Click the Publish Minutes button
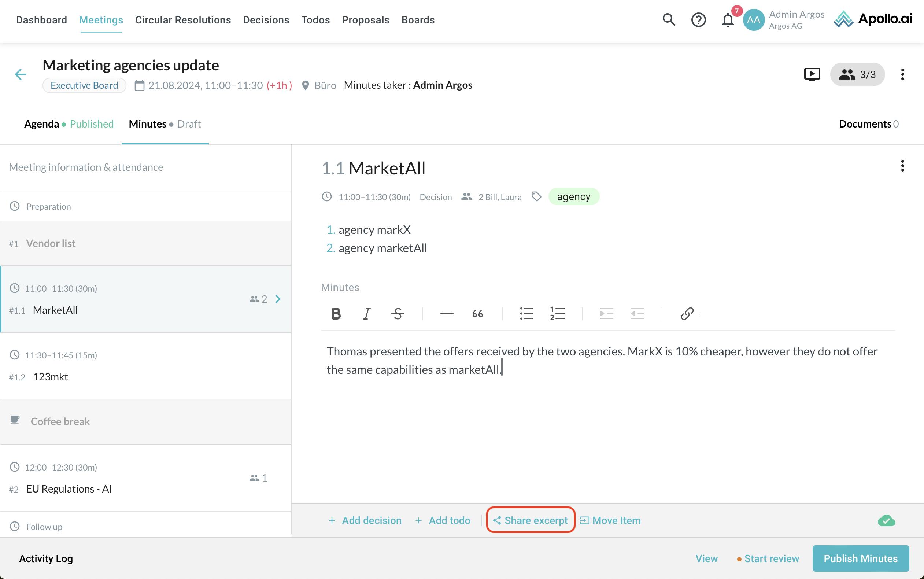Screen dimensions: 924x579 click(x=860, y=558)
